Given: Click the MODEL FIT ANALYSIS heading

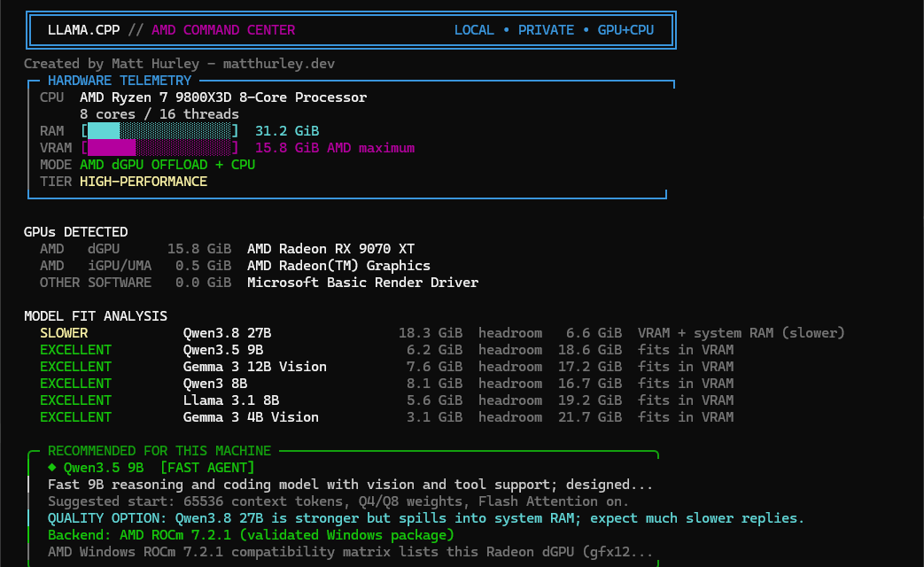Looking at the screenshot, I should (x=96, y=316).
